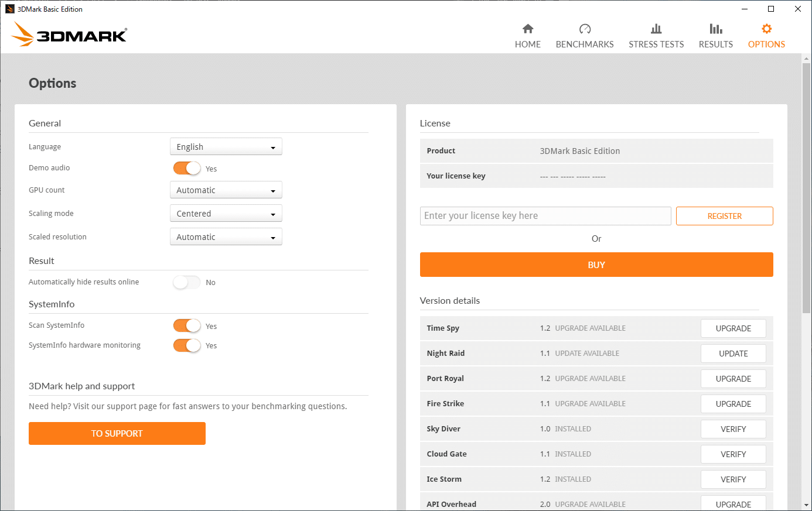Upgrade the Fire Strike benchmark
812x511 pixels.
(x=733, y=404)
